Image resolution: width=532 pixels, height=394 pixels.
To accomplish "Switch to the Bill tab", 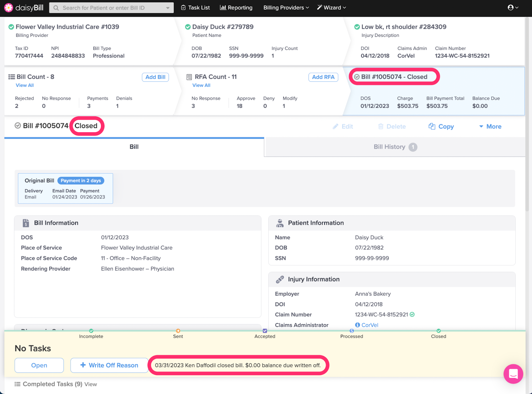I will point(134,147).
